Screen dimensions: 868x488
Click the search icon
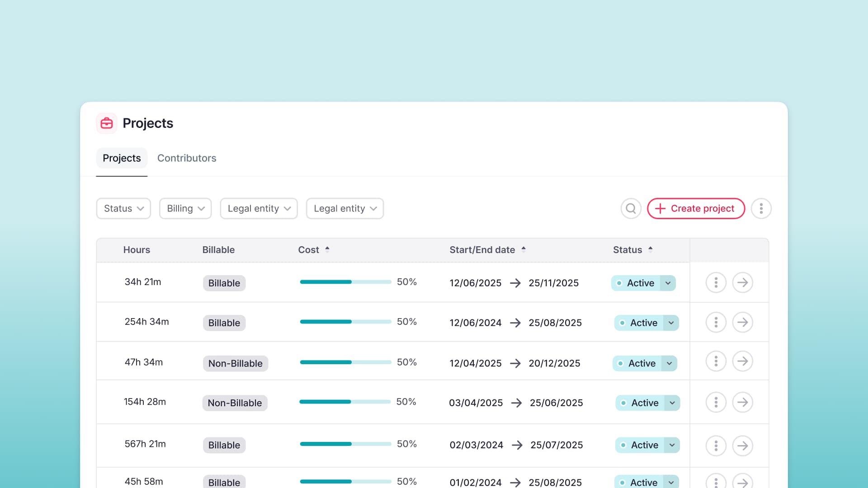(x=631, y=208)
